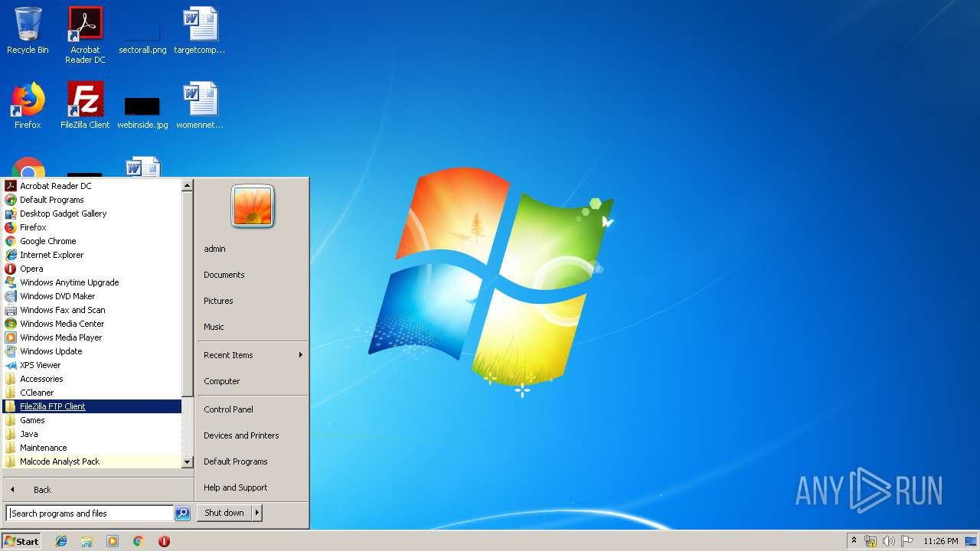The image size is (980, 551).
Task: Expand the Malcode Analyst Pack folder
Action: point(93,461)
